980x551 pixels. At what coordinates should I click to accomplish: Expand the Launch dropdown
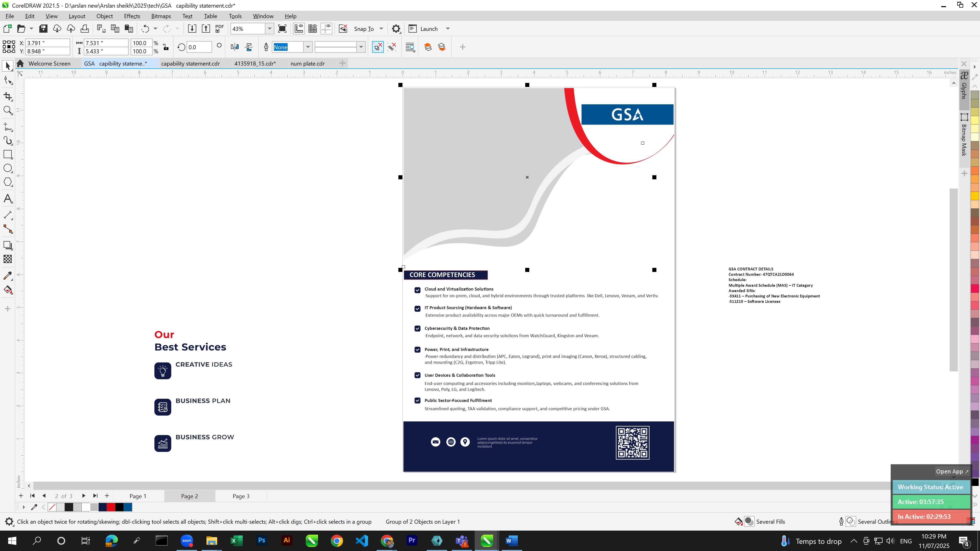pos(448,29)
